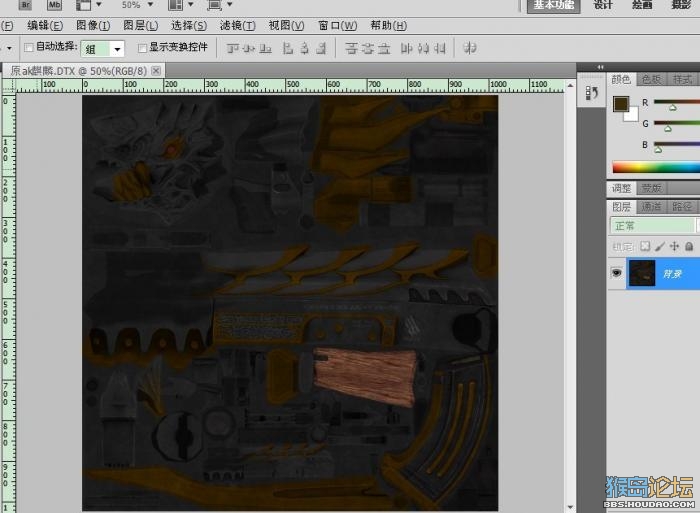Viewport: 700px width, 513px height.
Task: Switch to the 设计 workspace
Action: (x=603, y=5)
